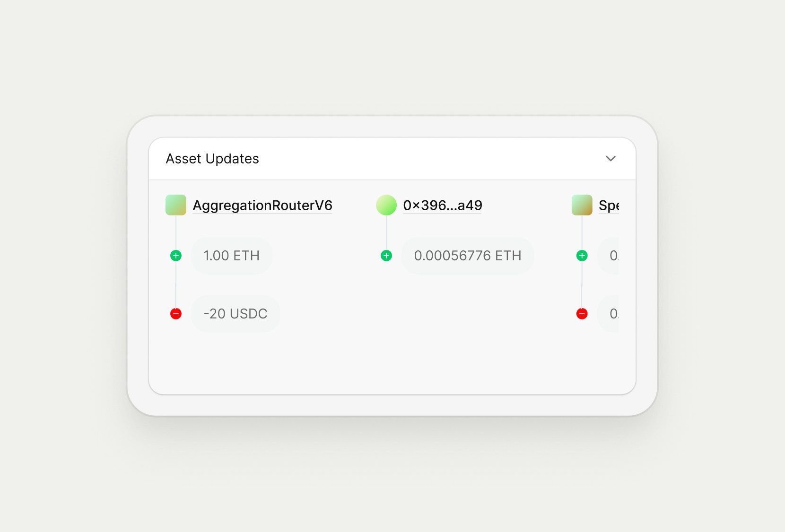
Task: Toggle the minus indicator for the USDC row
Action: [x=175, y=313]
